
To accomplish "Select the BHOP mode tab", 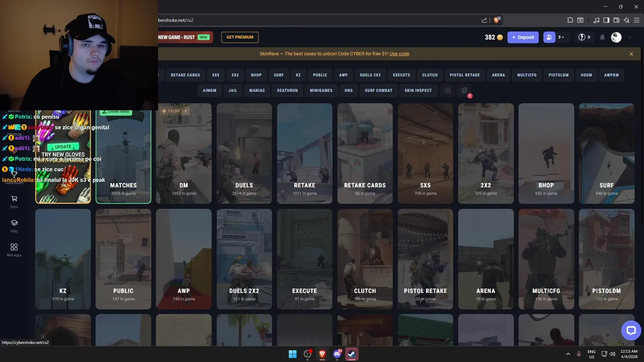I will [x=256, y=75].
